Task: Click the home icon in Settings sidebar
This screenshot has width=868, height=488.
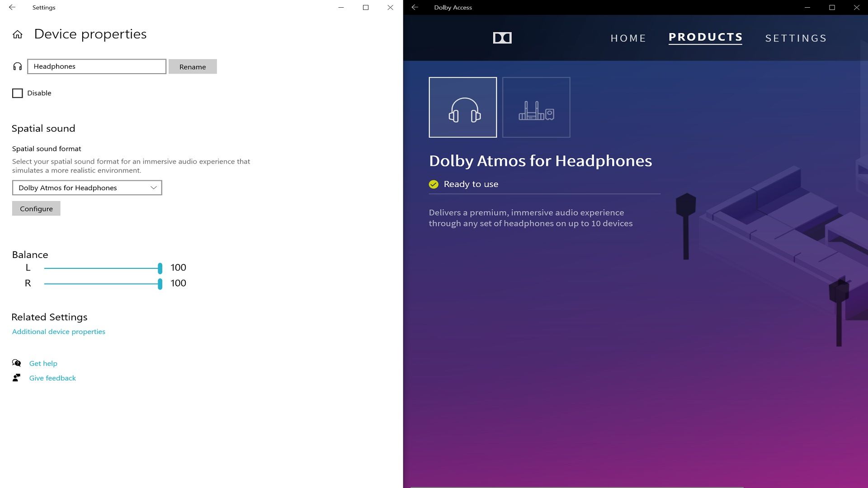Action: tap(18, 34)
